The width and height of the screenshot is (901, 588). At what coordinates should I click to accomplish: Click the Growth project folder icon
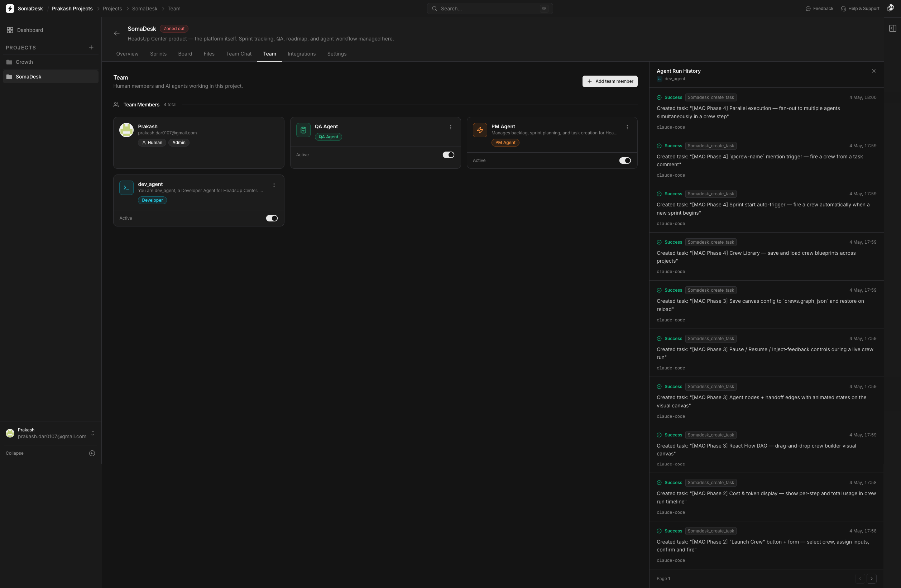[9, 62]
